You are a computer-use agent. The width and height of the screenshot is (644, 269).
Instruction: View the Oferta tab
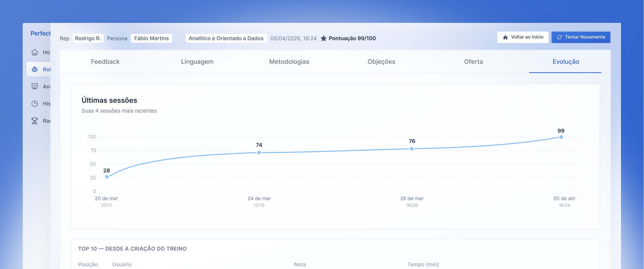point(473,62)
